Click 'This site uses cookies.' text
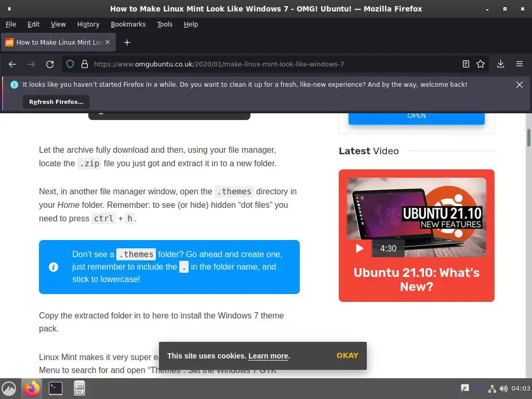Image resolution: width=532 pixels, height=399 pixels. 207,356
